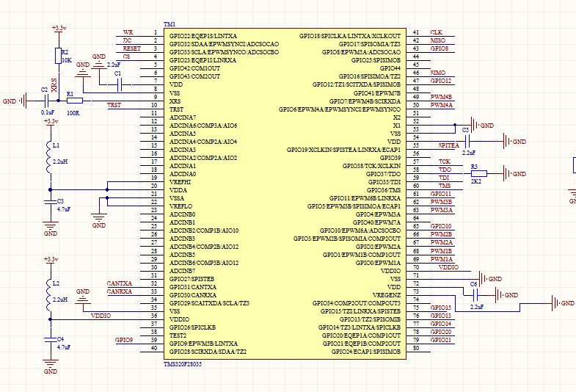Viewport: 576px width, 392px height.
Task: Select capacitor C5 symbol on pin 54
Action: (467, 141)
